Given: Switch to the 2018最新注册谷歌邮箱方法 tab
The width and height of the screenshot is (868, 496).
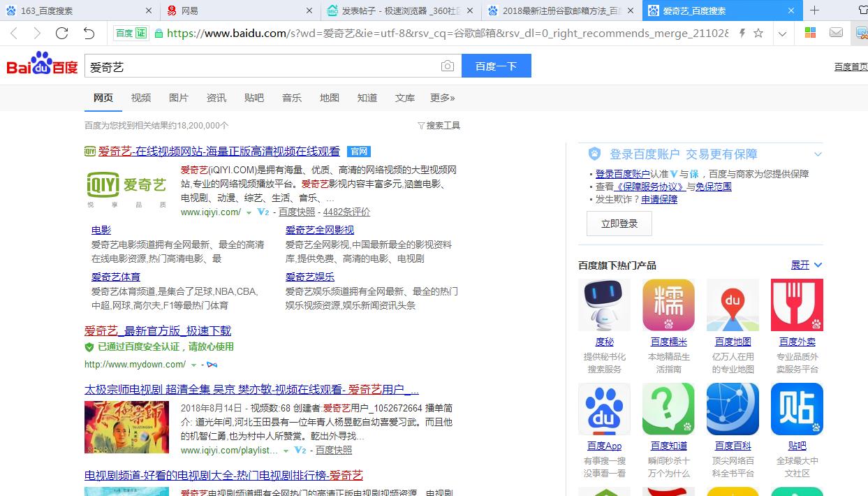Looking at the screenshot, I should 561,10.
